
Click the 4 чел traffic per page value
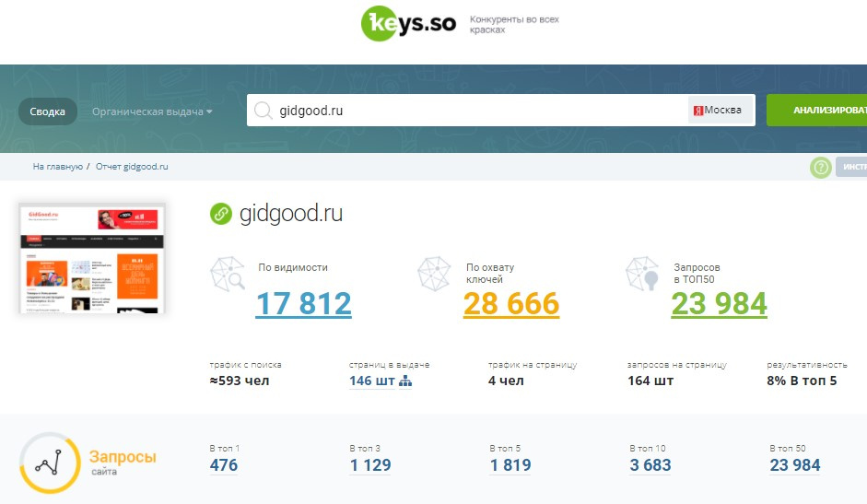506,381
